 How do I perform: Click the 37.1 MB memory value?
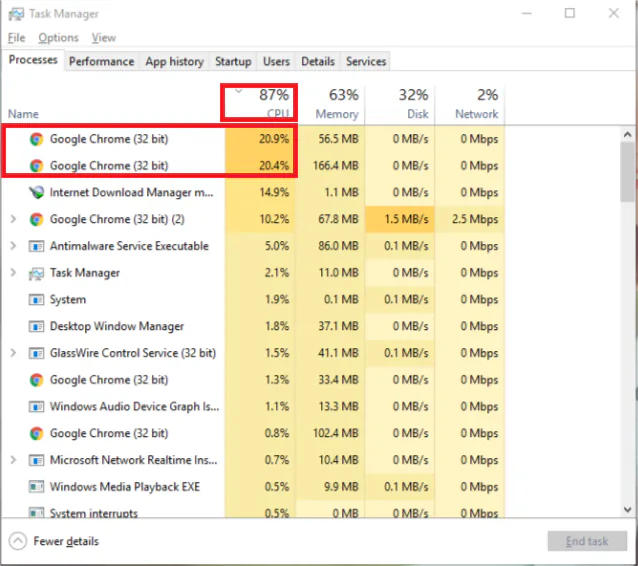point(338,326)
